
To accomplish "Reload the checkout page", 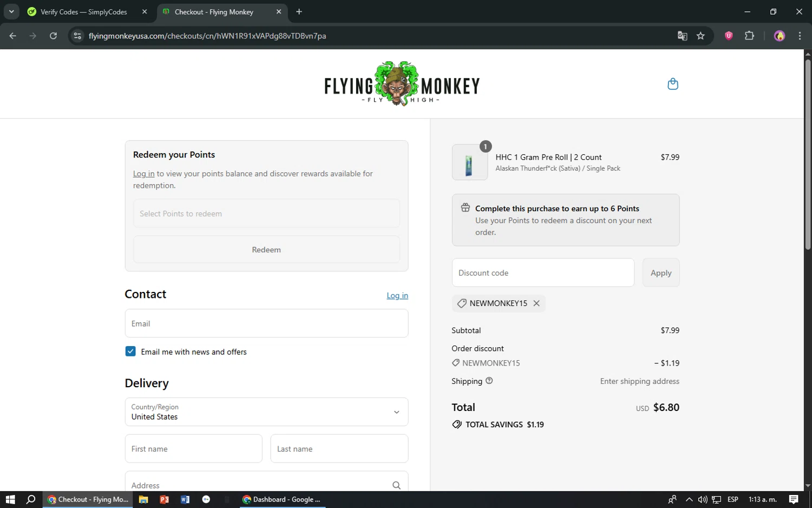I will coord(53,36).
